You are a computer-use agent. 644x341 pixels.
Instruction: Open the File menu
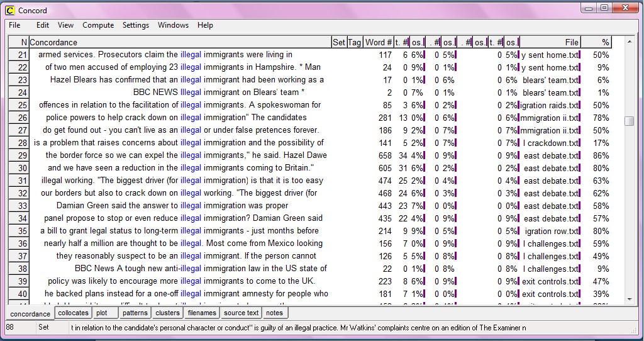(14, 25)
